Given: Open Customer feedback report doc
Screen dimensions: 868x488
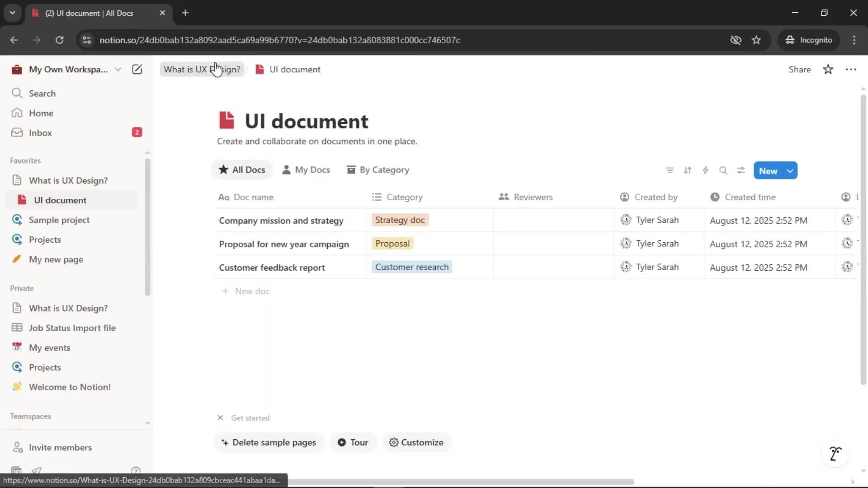Looking at the screenshot, I should 272,267.
